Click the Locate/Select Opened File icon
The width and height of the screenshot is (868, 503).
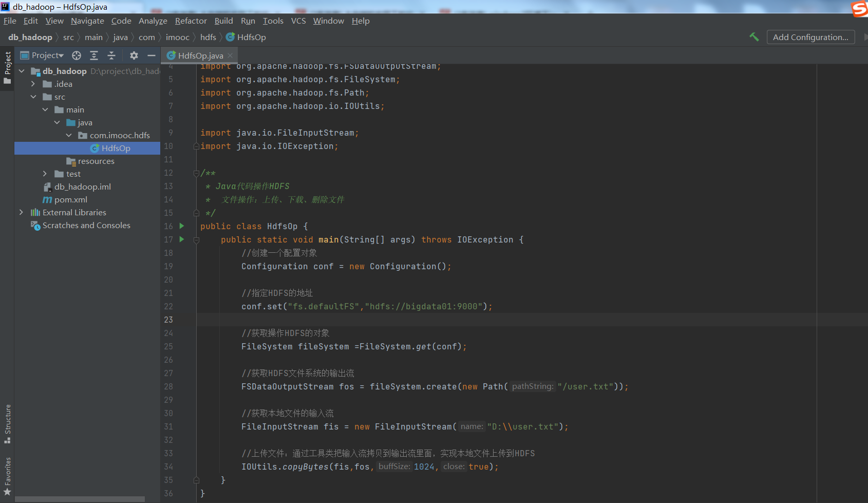pyautogui.click(x=77, y=55)
